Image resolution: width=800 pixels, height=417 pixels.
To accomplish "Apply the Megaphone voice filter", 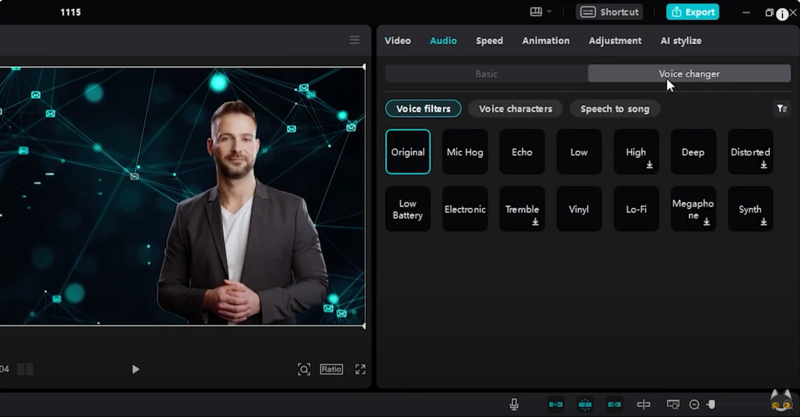I will [693, 209].
